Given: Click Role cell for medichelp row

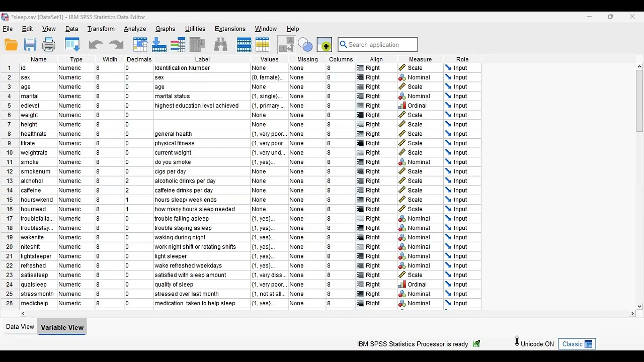Looking at the screenshot, I should (x=462, y=304).
